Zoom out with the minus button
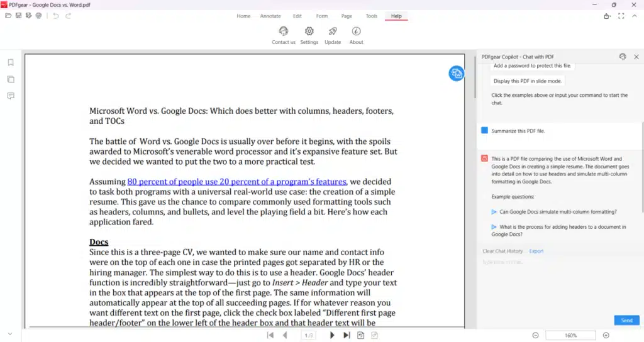This screenshot has width=644, height=342. pyautogui.click(x=535, y=336)
